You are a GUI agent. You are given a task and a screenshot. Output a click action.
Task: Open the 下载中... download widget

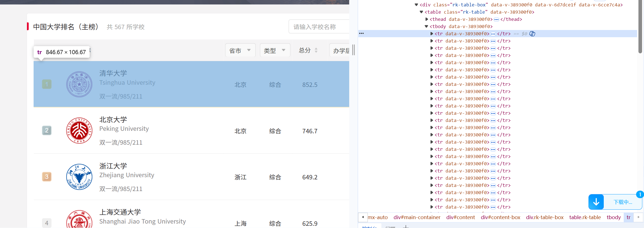pos(615,202)
